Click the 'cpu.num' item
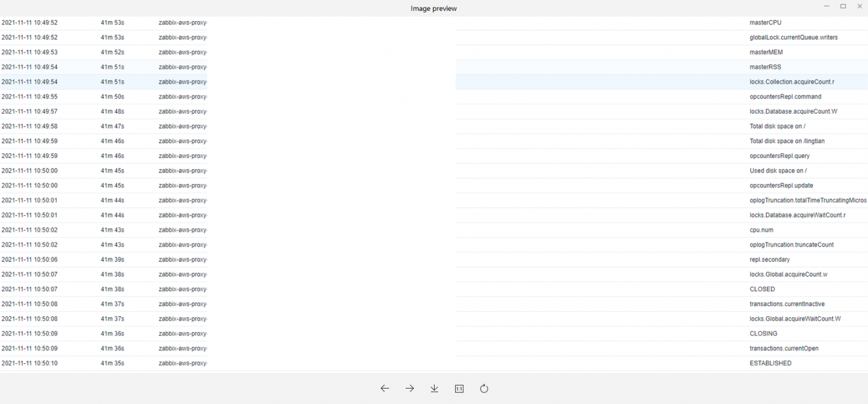This screenshot has width=868, height=404. pos(761,230)
